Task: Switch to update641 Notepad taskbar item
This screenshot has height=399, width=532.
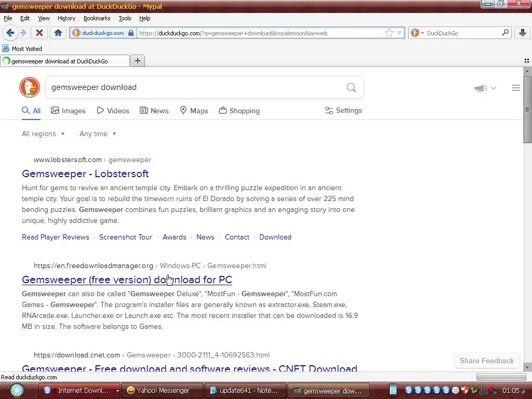Action: (245, 391)
